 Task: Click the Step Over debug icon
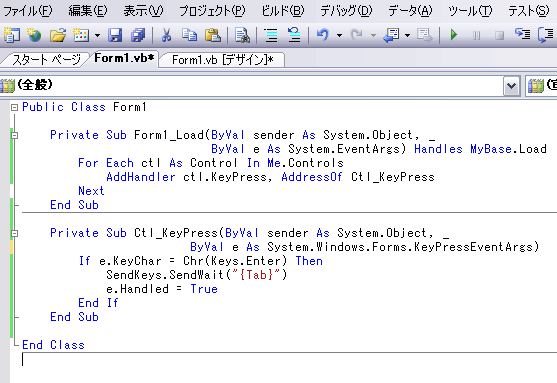click(546, 35)
